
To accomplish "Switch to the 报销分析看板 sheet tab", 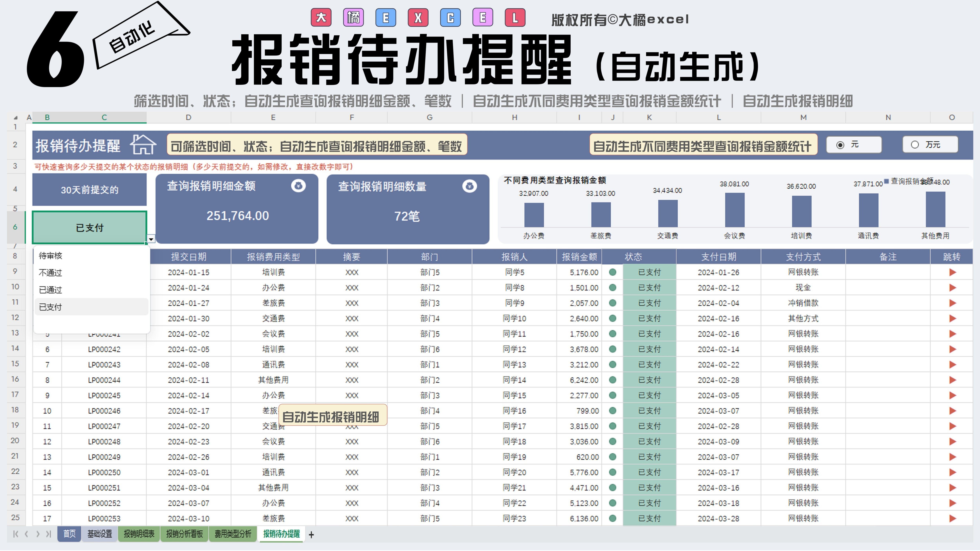I will point(184,534).
